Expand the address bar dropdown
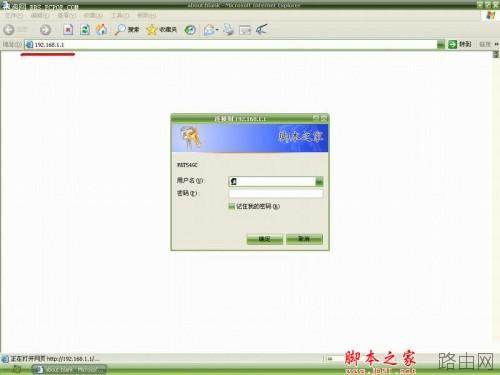The image size is (500, 375). point(441,44)
